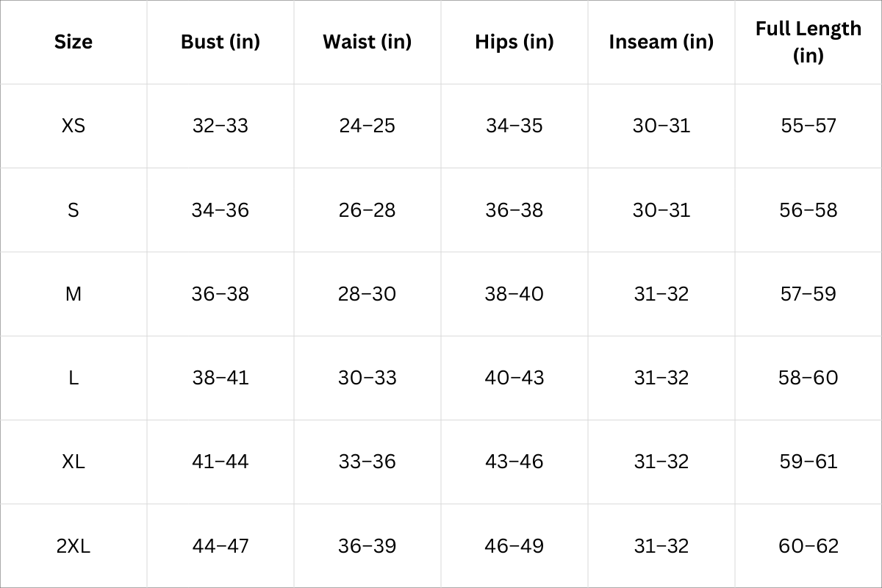
Task: Click the Size column header
Action: [x=73, y=42]
